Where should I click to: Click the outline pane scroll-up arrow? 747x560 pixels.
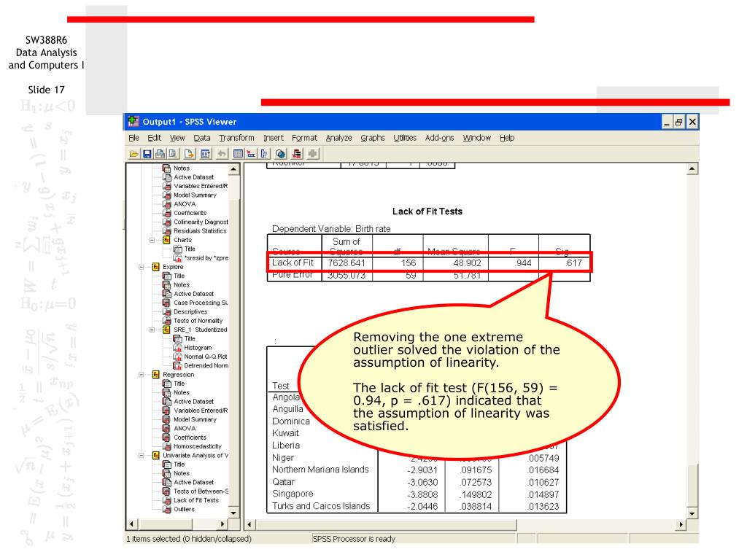233,169
